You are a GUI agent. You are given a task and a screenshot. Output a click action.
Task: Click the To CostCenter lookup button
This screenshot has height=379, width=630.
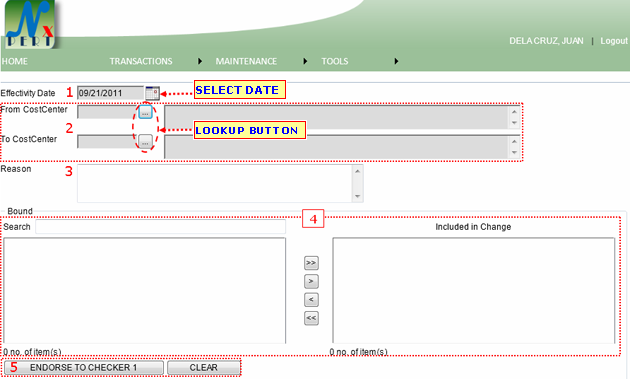pyautogui.click(x=145, y=141)
